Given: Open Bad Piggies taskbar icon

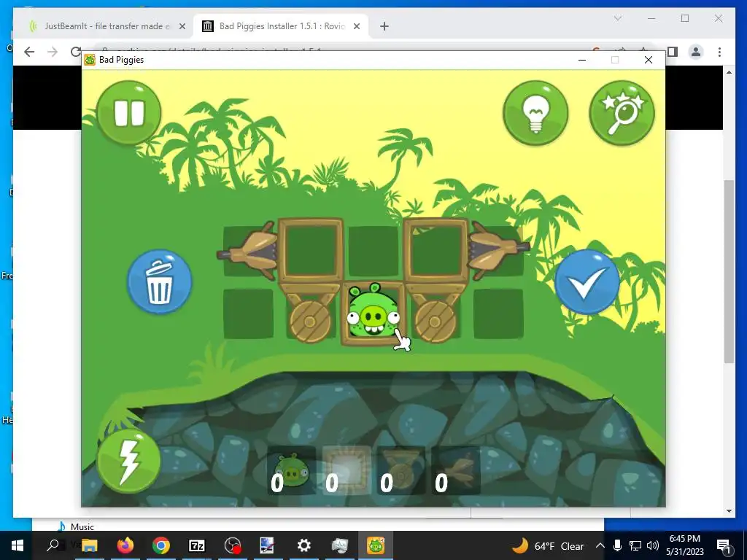Looking at the screenshot, I should (x=376, y=545).
